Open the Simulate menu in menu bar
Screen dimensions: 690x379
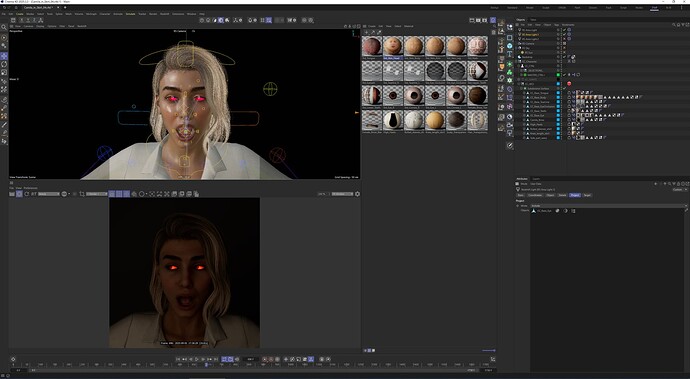(x=131, y=14)
